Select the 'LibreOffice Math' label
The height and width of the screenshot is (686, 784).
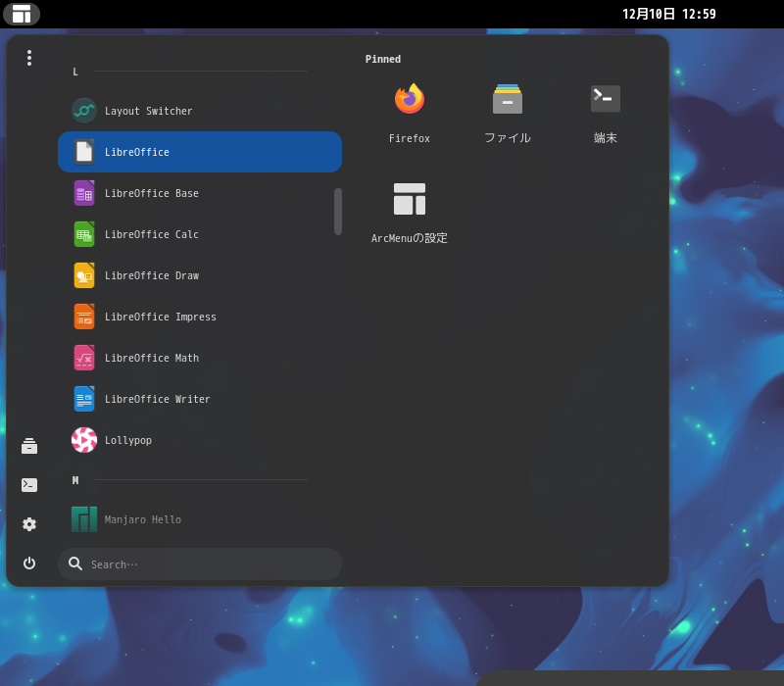(152, 358)
